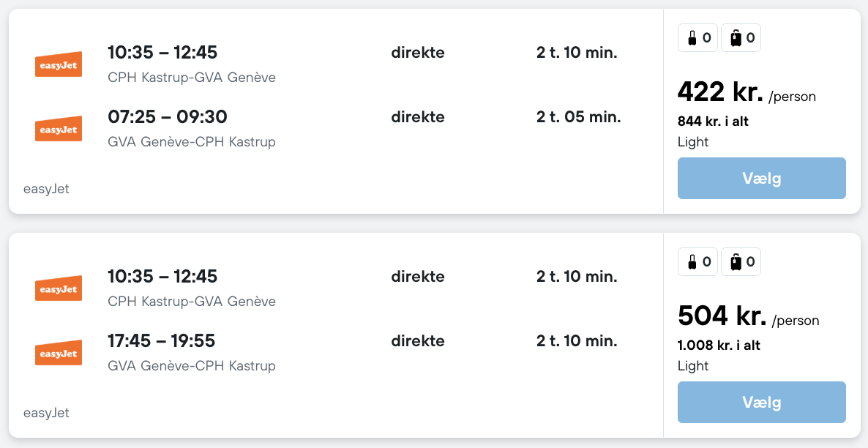The height and width of the screenshot is (448, 868).
Task: Click Light fare label in first card
Action: pyautogui.click(x=693, y=142)
